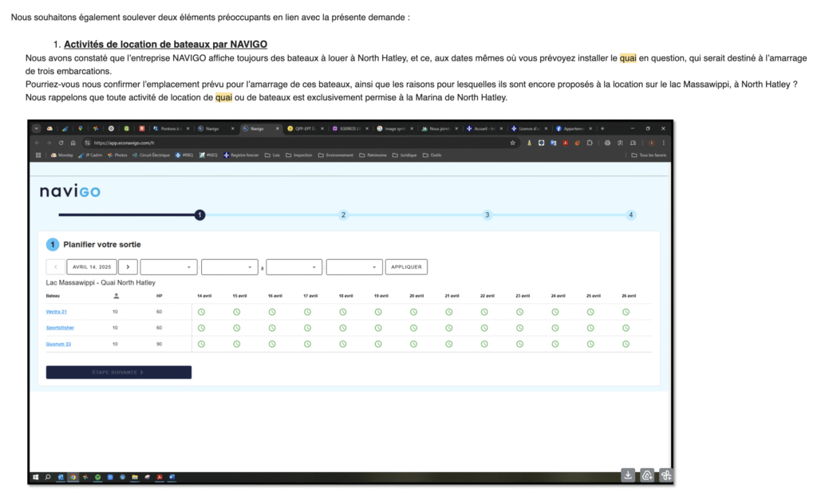Open the Sportsfisher boat link
Screen dimensions: 817x504
(x=60, y=328)
